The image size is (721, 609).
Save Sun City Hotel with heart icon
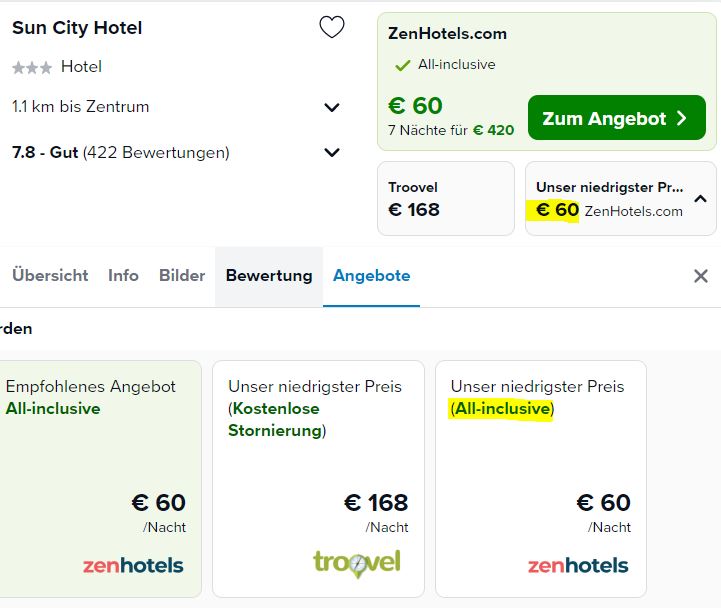pyautogui.click(x=332, y=27)
